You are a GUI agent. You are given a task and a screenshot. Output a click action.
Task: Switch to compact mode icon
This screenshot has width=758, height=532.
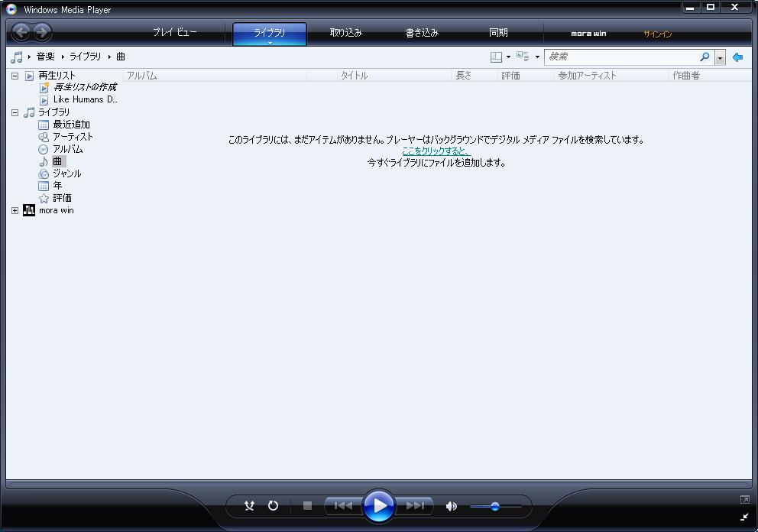744,517
